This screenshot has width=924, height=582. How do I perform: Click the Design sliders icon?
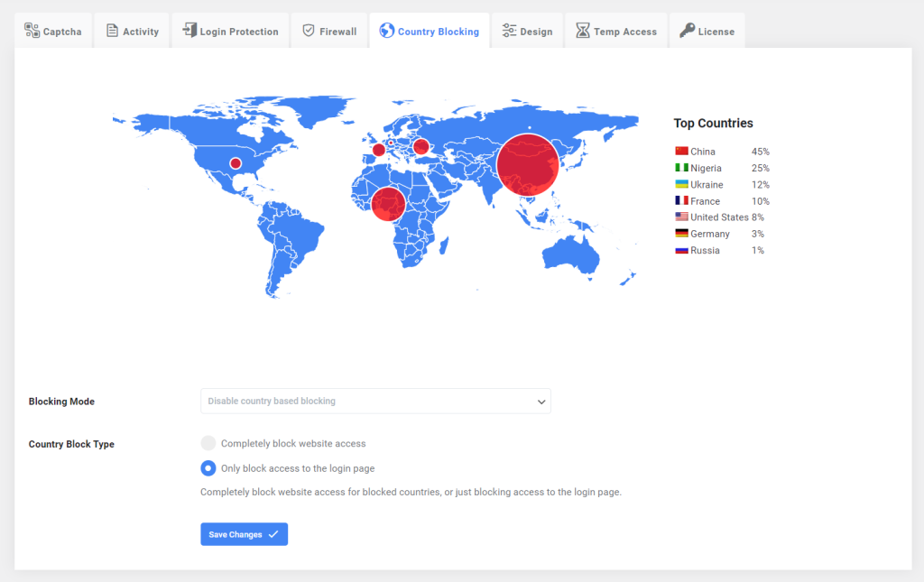pos(507,30)
